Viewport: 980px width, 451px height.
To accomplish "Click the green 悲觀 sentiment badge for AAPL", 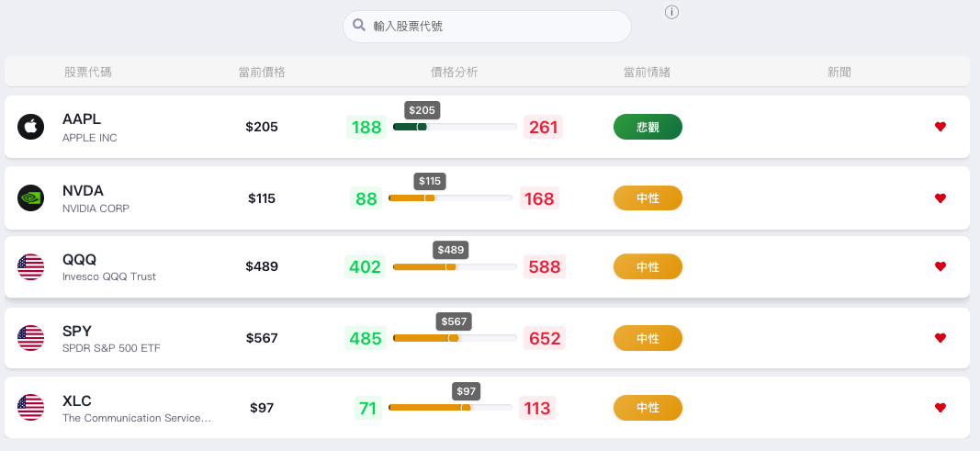I will pyautogui.click(x=648, y=127).
